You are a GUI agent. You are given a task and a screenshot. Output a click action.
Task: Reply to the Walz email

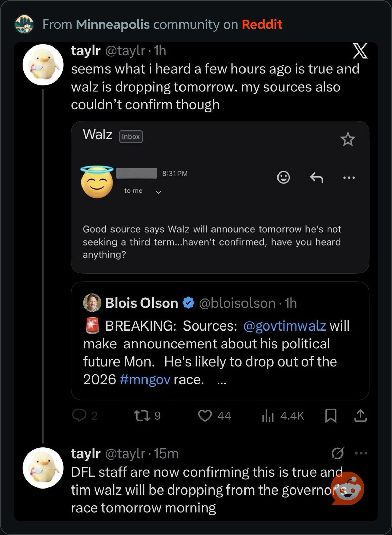pyautogui.click(x=316, y=177)
